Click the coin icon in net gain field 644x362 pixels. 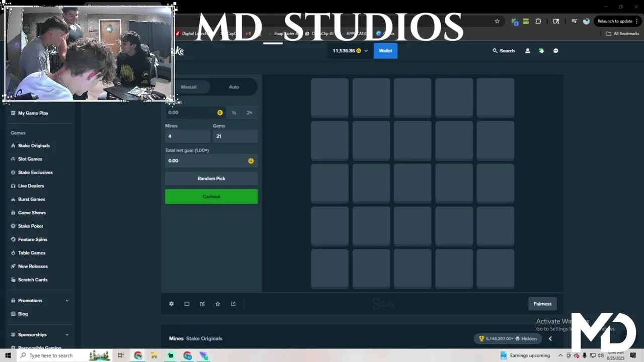(x=251, y=161)
